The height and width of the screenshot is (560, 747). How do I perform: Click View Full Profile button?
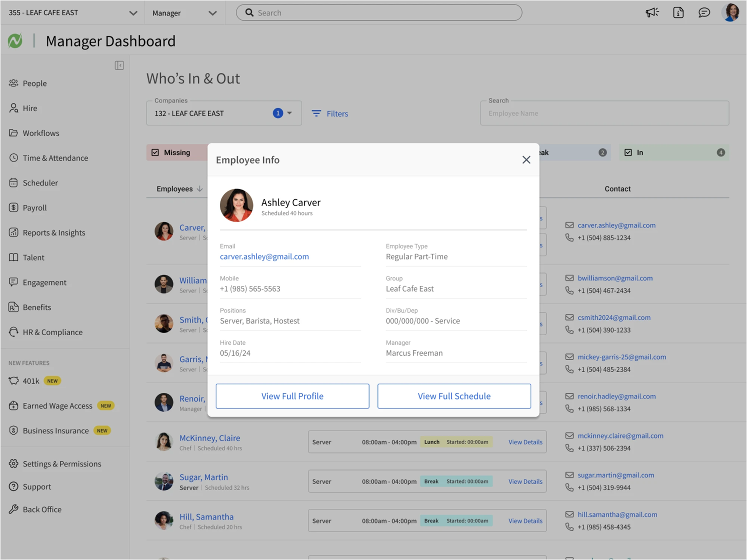(x=292, y=396)
